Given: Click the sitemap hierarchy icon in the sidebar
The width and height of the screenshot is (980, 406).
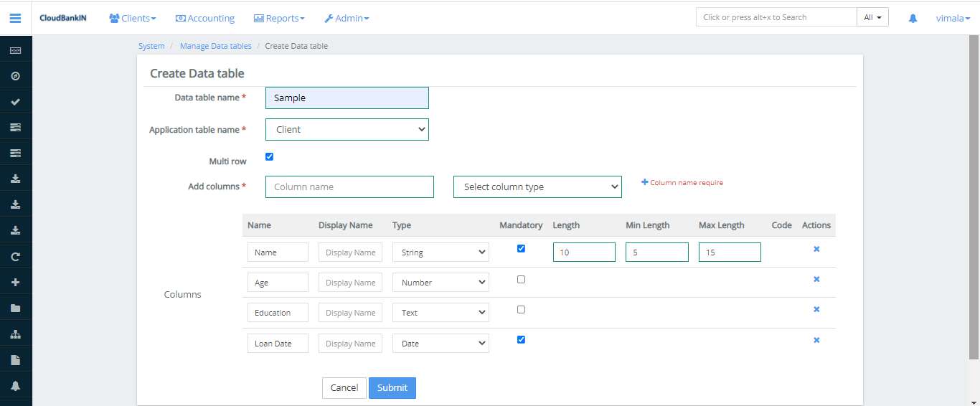Looking at the screenshot, I should (x=15, y=334).
